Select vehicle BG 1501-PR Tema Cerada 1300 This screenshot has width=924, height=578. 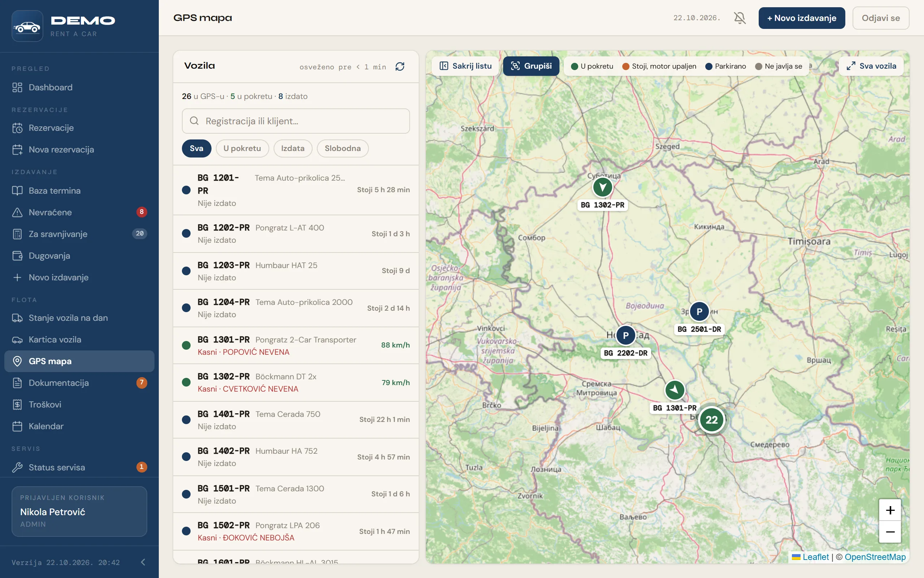coord(296,494)
